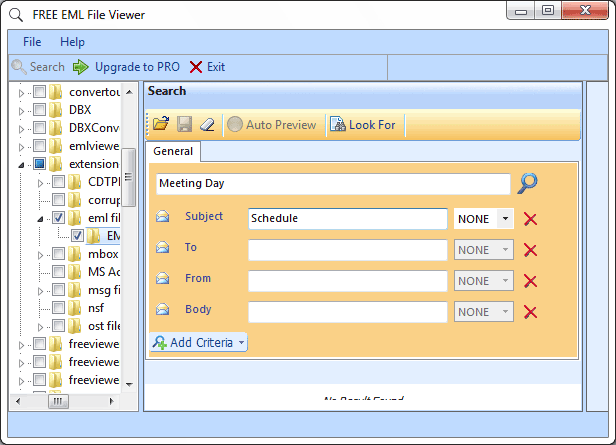
Task: Click the msg fi folder icon
Action: tap(75, 290)
